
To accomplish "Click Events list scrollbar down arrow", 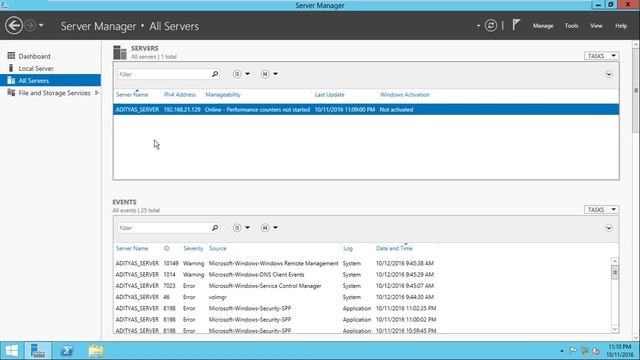I will point(615,329).
